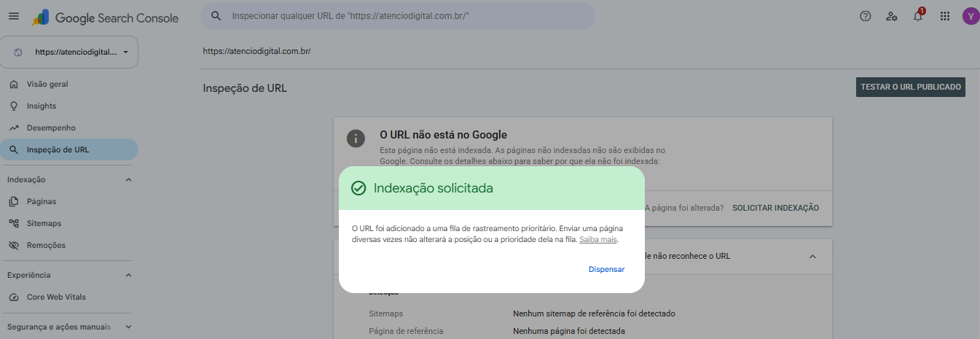Click the lightbulb icon beside Insights
The height and width of the screenshot is (339, 980).
[x=13, y=106]
